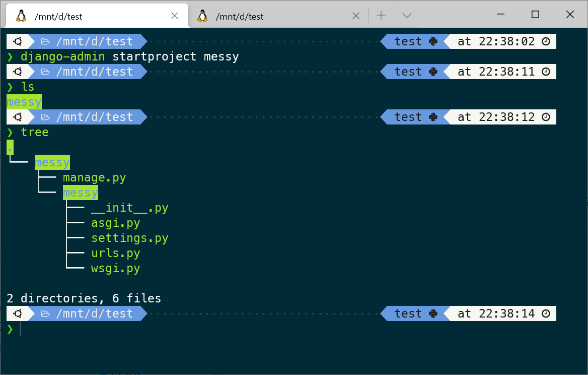Open the new tab profile dropdown chevron
Image resolution: width=588 pixels, height=375 pixels.
coord(407,16)
